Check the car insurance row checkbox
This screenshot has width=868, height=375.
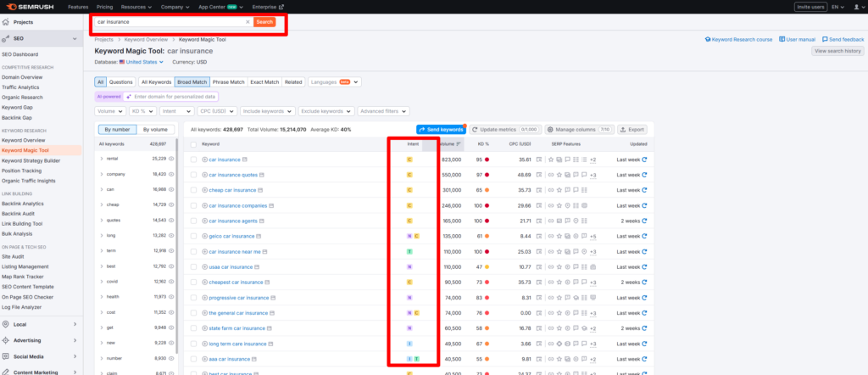point(193,160)
